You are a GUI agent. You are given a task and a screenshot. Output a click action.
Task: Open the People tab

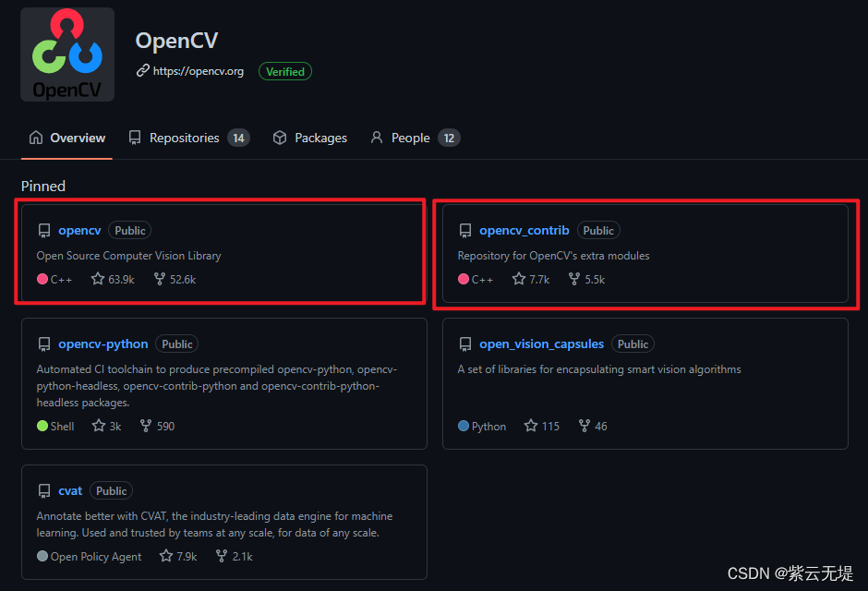pyautogui.click(x=416, y=138)
